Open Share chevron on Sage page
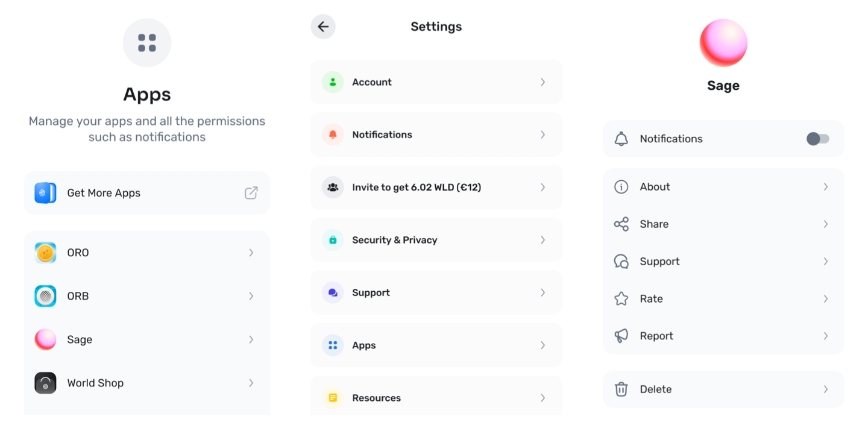This screenshot has width=868, height=422. pyautogui.click(x=826, y=224)
